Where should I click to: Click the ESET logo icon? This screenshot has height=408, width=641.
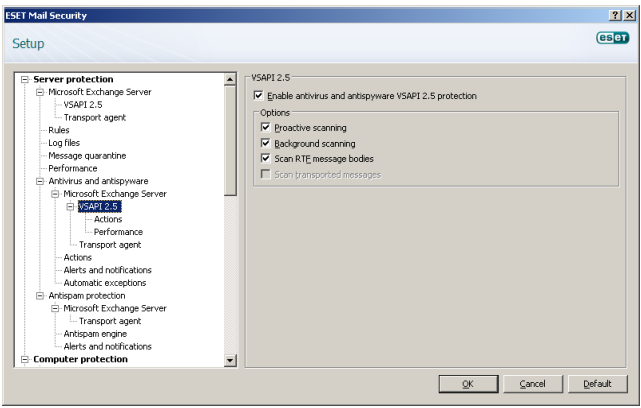[612, 38]
